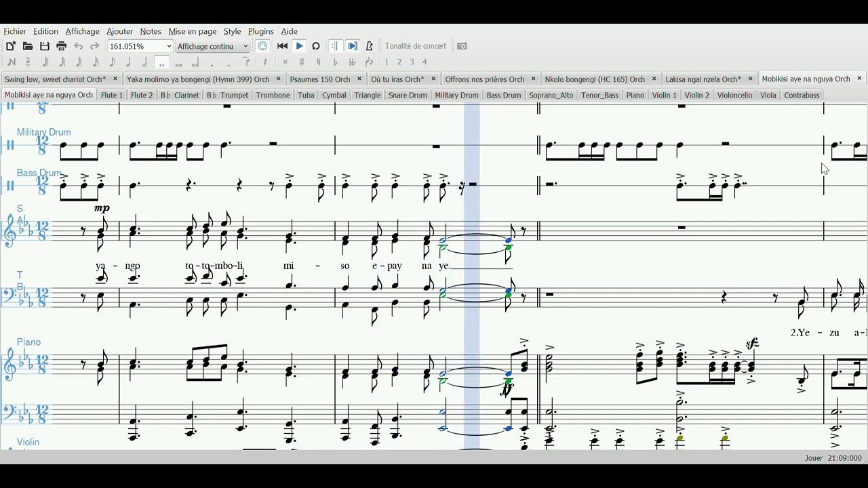Apply double flat accidental

[x=352, y=62]
